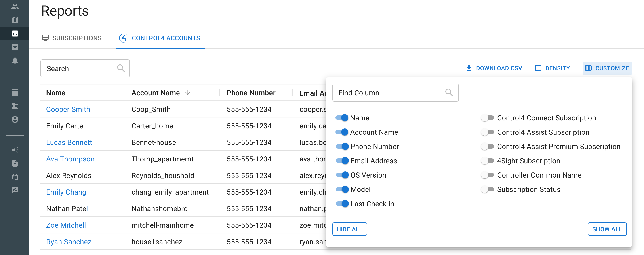The width and height of the screenshot is (644, 255).
Task: Sort by the Phone Number column header
Action: (251, 93)
